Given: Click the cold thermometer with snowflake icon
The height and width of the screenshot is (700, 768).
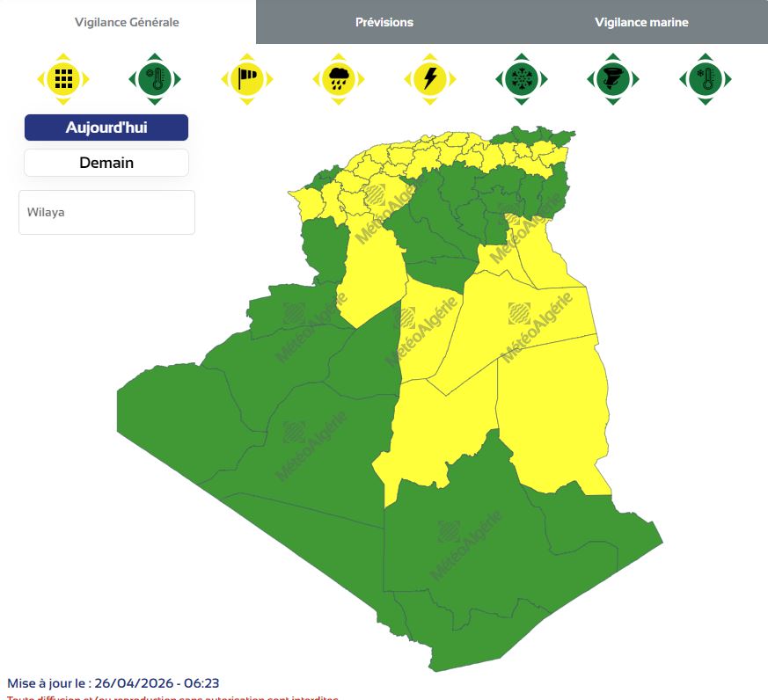Looking at the screenshot, I should (x=705, y=79).
